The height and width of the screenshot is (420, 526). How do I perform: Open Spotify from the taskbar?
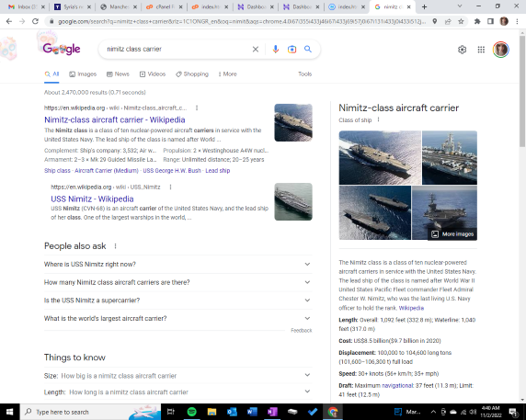click(191, 412)
